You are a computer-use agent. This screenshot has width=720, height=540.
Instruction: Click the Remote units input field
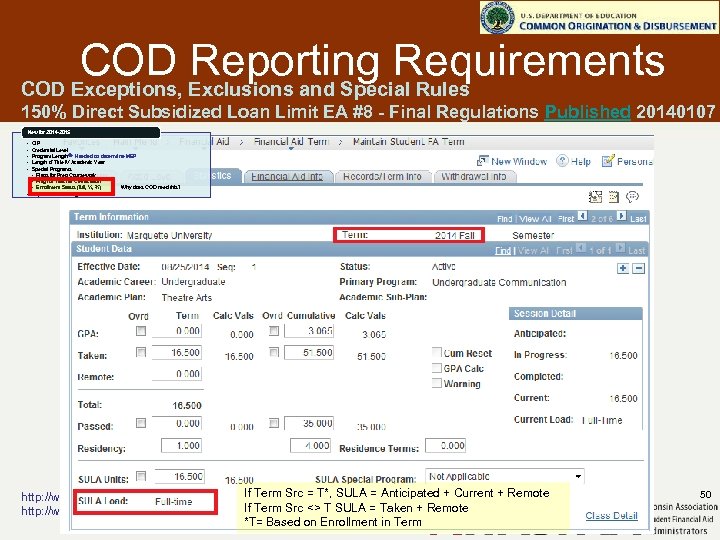coord(177,374)
